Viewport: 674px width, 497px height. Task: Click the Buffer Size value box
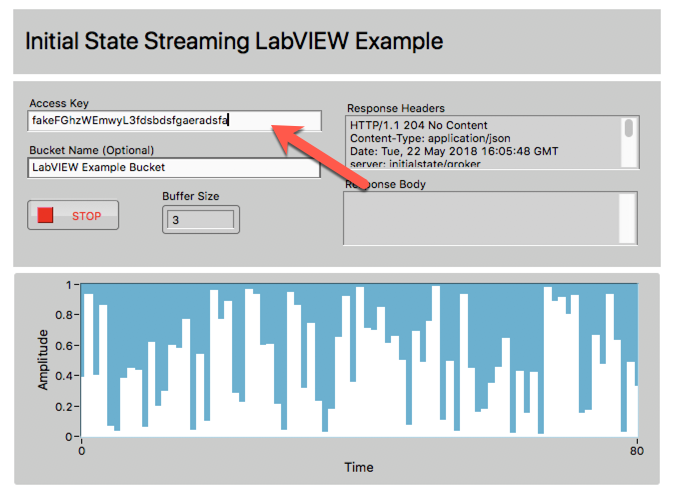(x=200, y=218)
